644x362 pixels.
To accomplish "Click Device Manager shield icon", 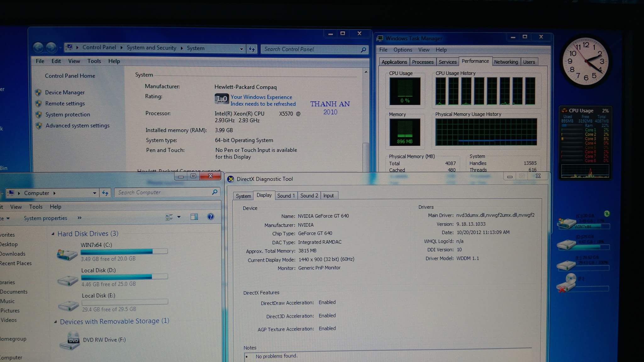I will pyautogui.click(x=38, y=92).
